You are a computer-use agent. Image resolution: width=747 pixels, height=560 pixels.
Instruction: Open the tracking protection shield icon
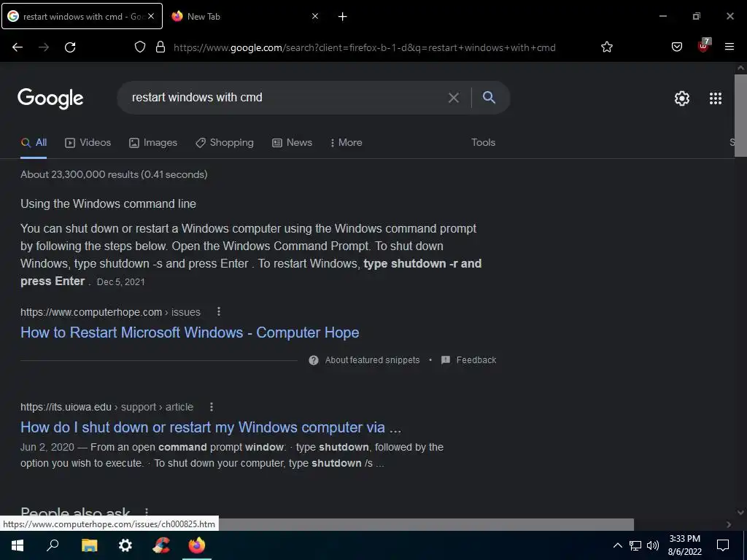click(x=139, y=47)
